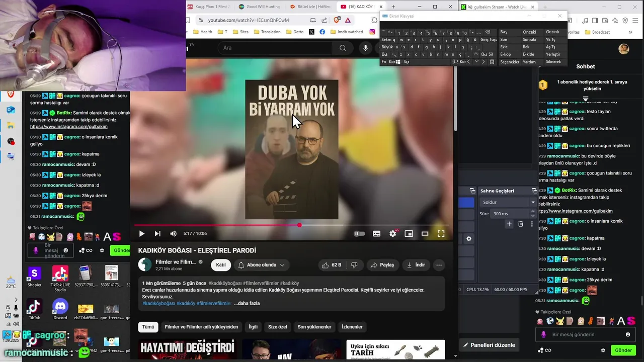
Task: Select the Son yüklenenler filter chip
Action: coord(314,327)
